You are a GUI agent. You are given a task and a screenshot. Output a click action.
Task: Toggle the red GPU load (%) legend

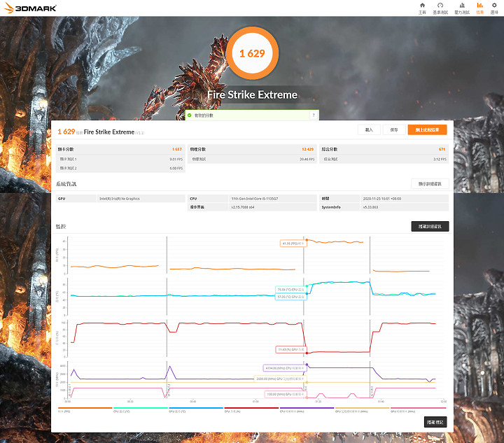pos(251,409)
